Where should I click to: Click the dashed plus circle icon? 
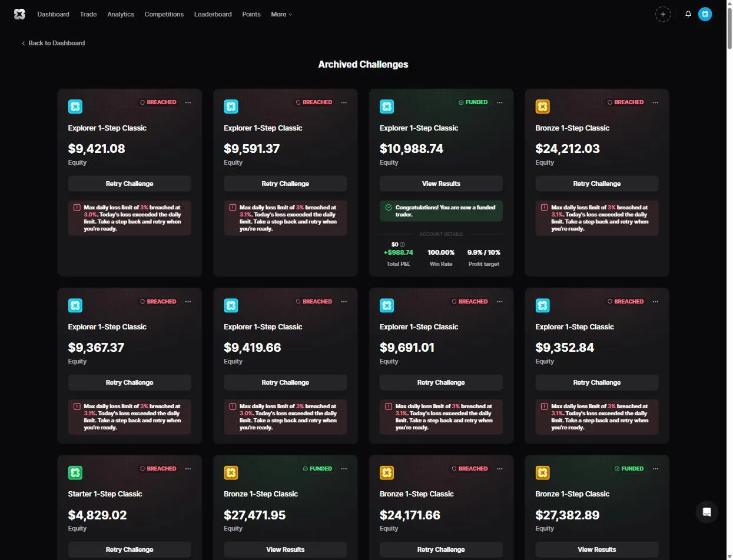(663, 14)
